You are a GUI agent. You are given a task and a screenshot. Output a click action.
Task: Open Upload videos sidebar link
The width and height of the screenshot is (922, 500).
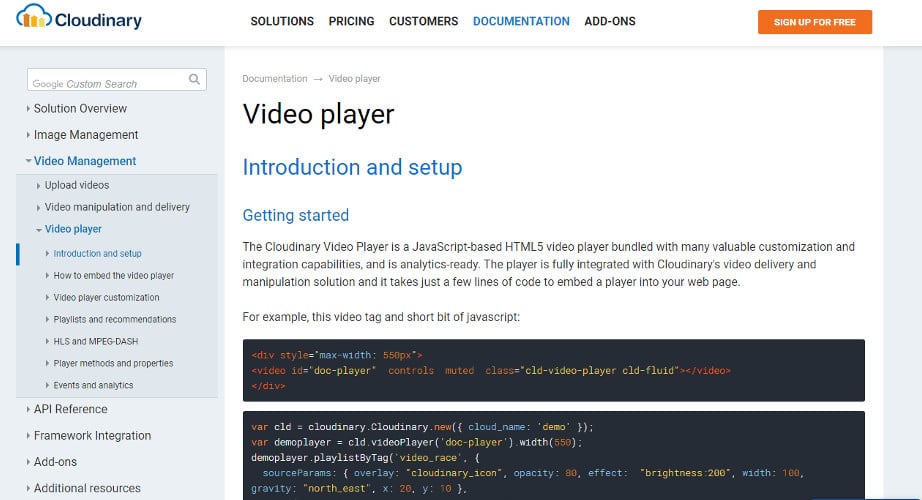(x=77, y=185)
